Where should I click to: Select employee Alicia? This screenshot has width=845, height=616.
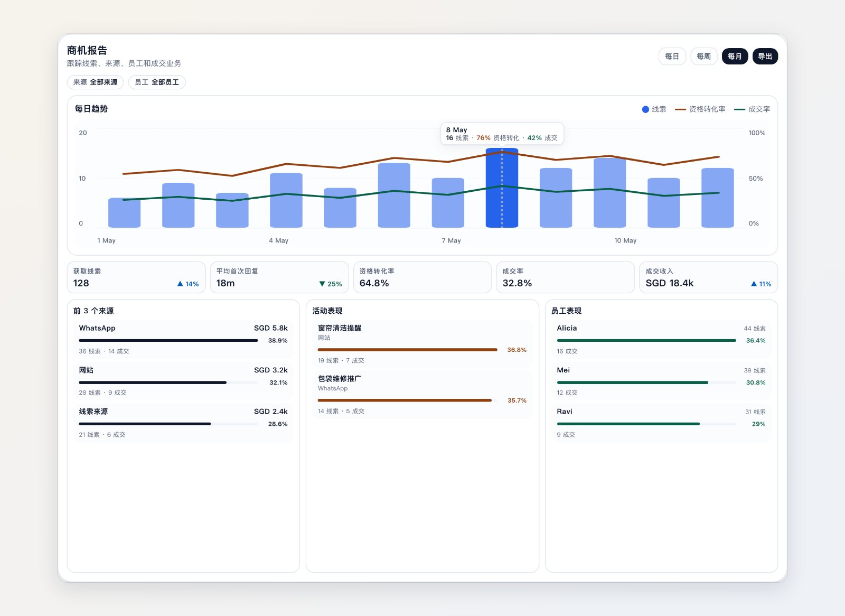coord(661,339)
